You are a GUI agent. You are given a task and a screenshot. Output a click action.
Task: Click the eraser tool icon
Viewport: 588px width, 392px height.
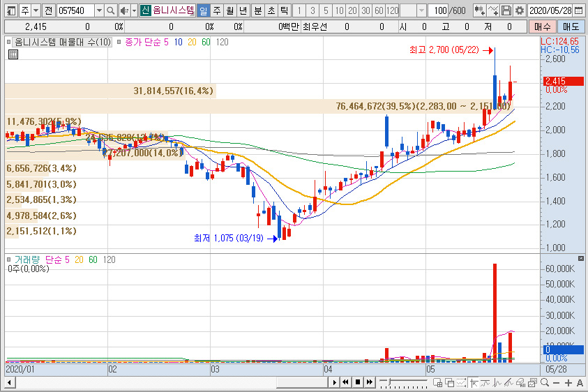[520, 383]
